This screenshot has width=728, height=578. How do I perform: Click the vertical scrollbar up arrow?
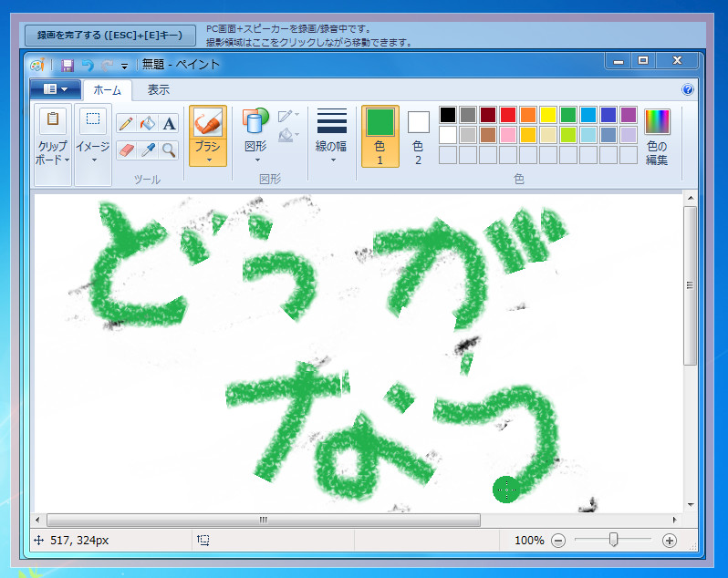click(691, 198)
